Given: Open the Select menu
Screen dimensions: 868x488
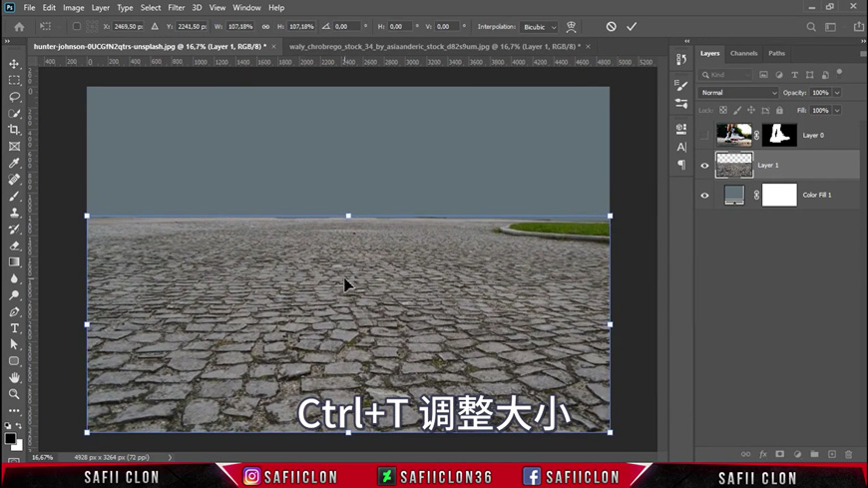Looking at the screenshot, I should (x=150, y=8).
